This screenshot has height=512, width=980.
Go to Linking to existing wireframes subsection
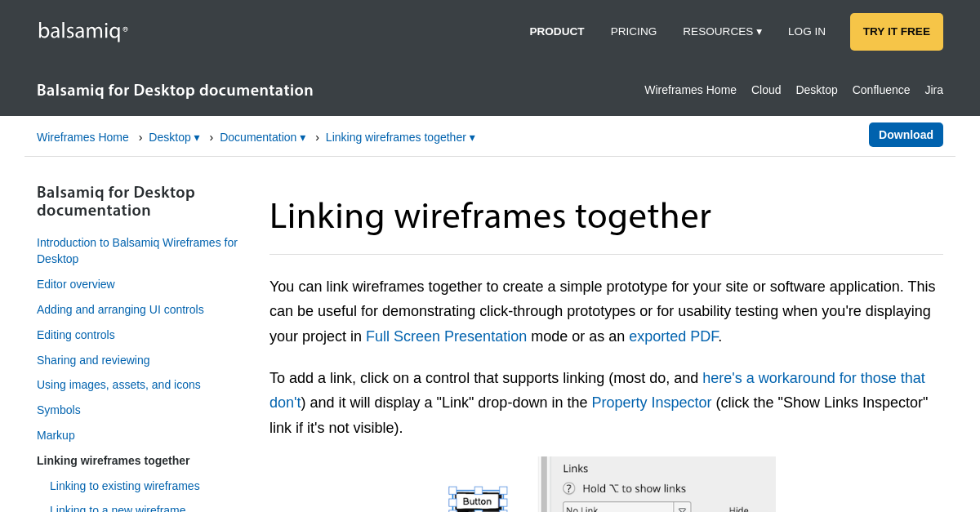click(124, 486)
